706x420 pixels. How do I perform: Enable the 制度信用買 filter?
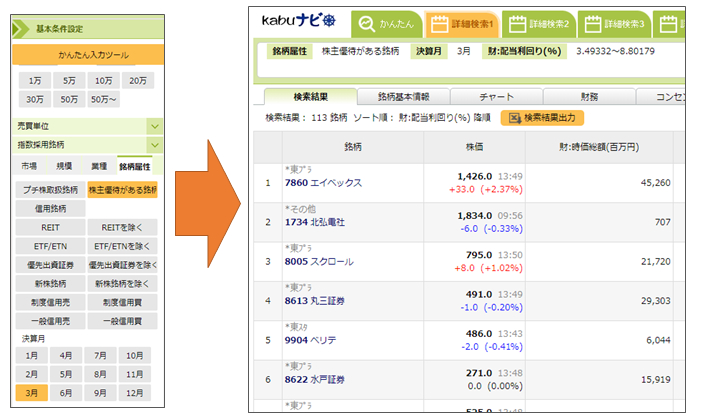point(122,303)
